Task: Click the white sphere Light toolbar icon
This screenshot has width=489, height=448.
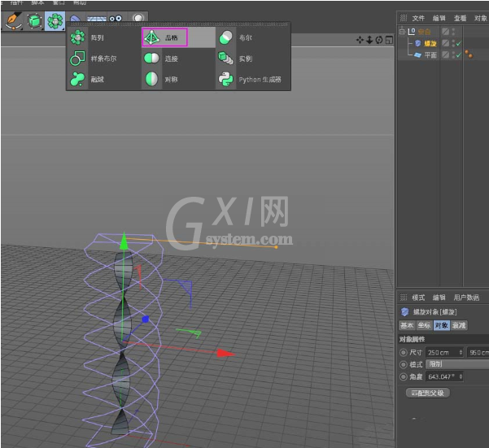Action: [138, 18]
